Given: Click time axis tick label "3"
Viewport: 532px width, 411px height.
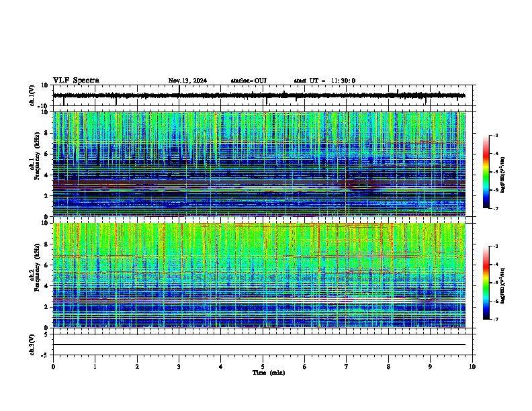Looking at the screenshot, I should pos(179,367).
